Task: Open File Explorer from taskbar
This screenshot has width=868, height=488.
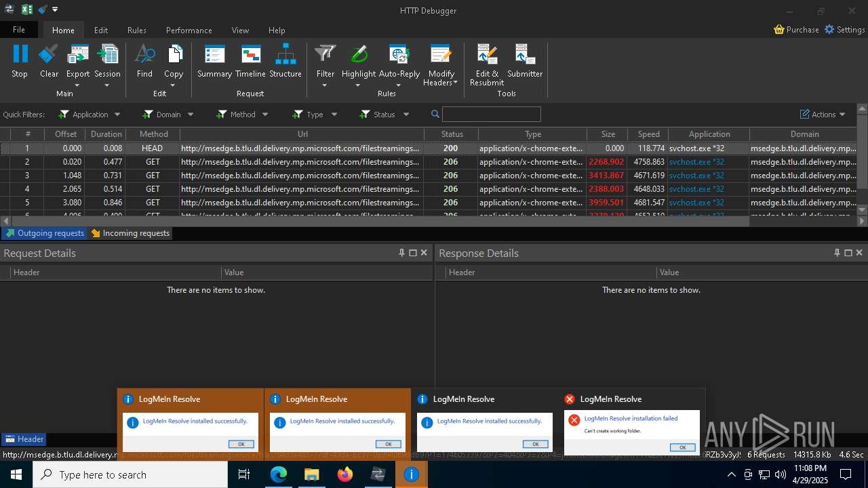Action: coord(311,474)
